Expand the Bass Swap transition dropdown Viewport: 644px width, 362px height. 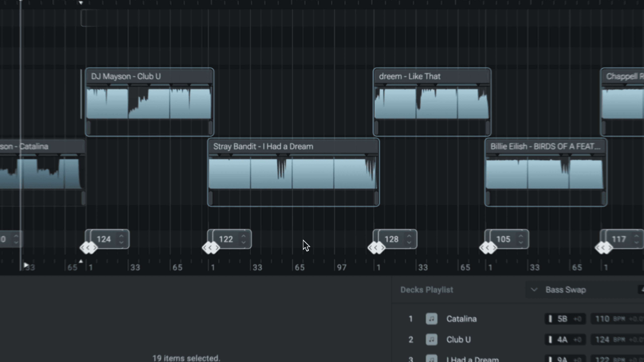534,290
